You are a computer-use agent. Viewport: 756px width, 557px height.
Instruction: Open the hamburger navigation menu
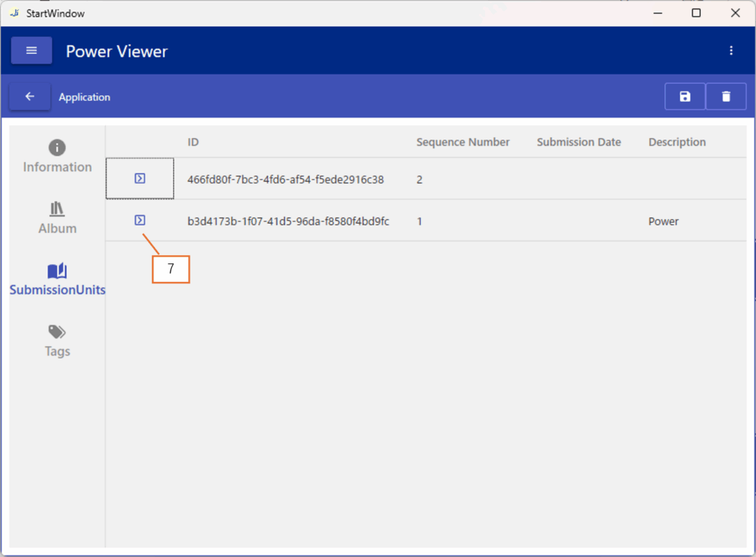31,51
